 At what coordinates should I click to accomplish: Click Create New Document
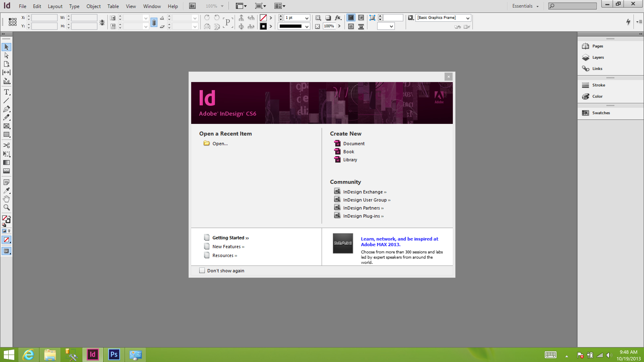(x=353, y=143)
